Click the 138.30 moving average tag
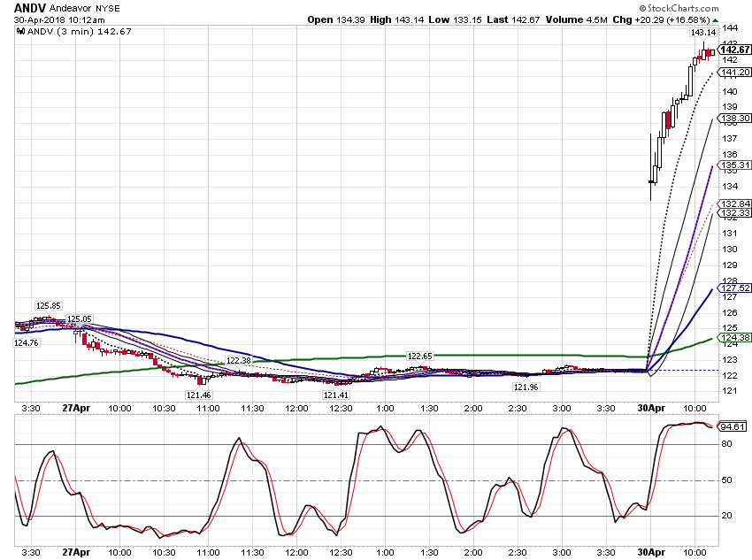Viewport: 752px width, 560px height. click(x=734, y=118)
